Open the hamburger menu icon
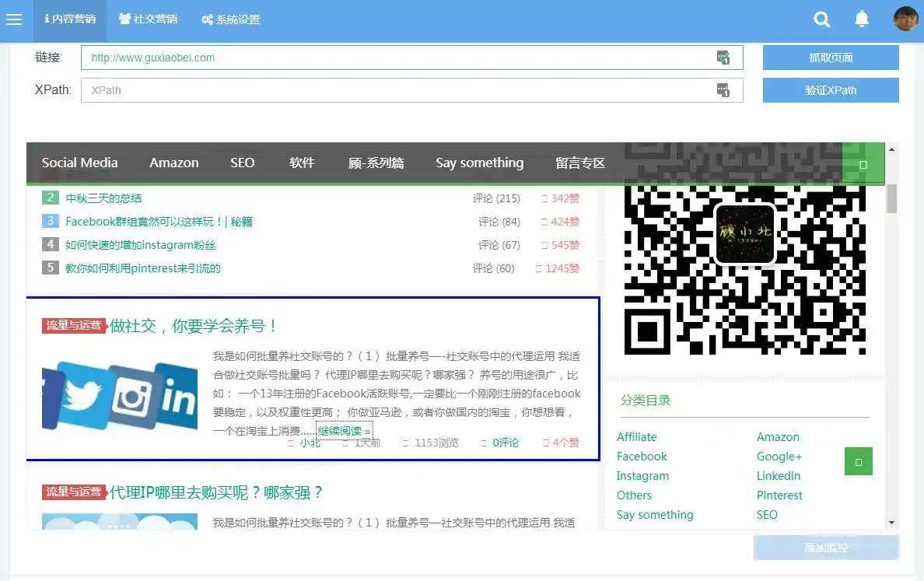 pyautogui.click(x=14, y=19)
